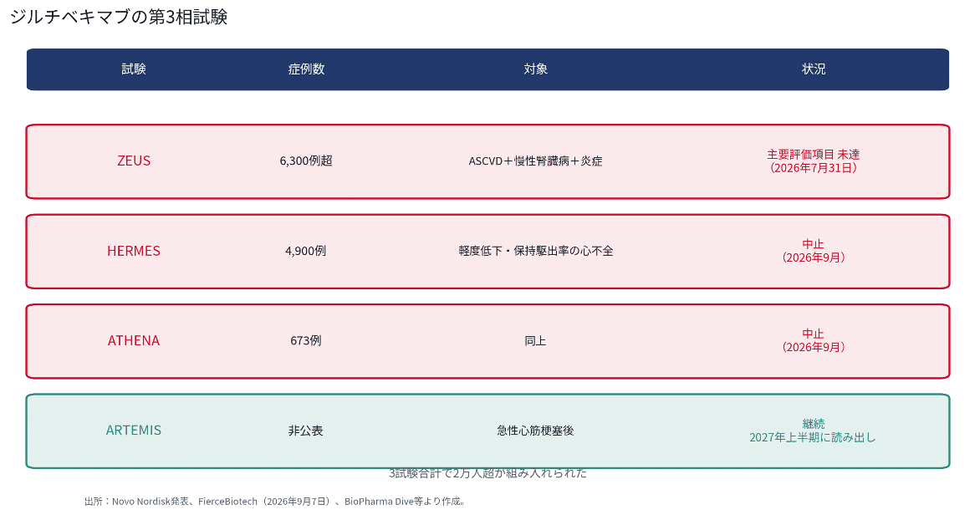Click the 急性心筋梗塞後 target text
This screenshot has width=980, height=520.
click(536, 431)
